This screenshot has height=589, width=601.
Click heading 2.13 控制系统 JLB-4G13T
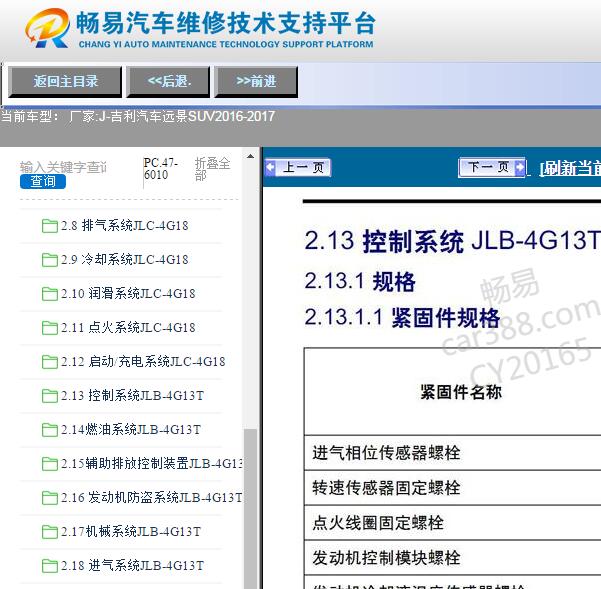click(453, 241)
